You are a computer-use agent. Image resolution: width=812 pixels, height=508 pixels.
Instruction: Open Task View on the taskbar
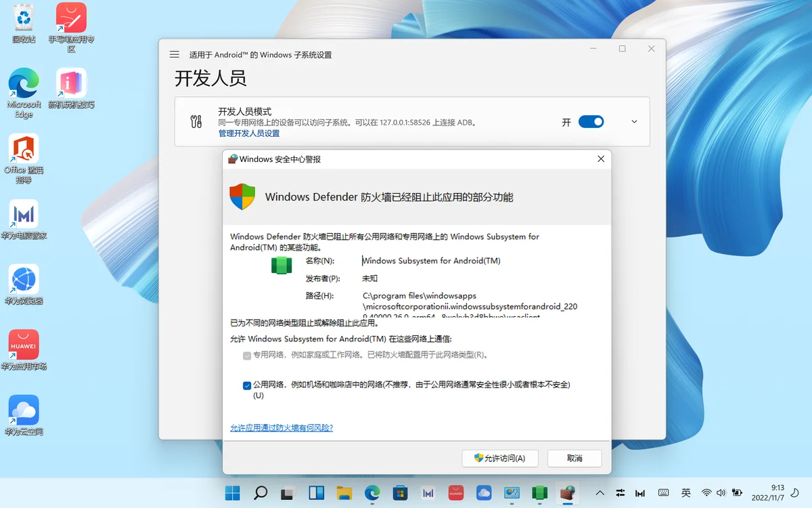click(288, 493)
